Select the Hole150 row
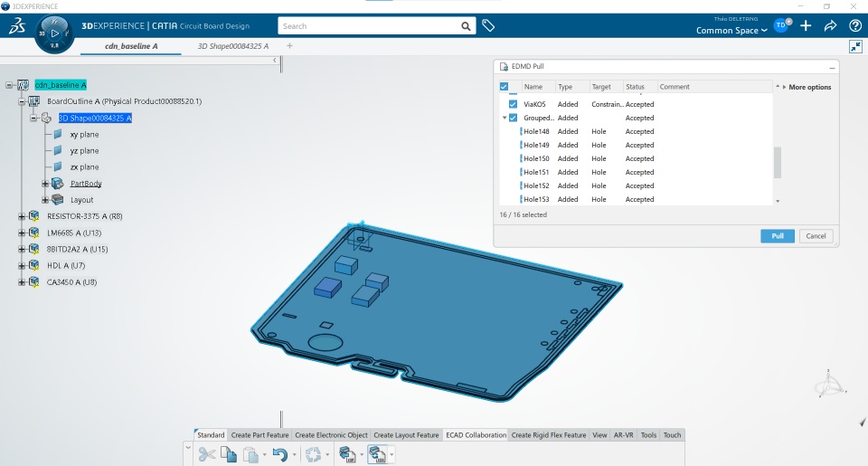868x466 pixels. point(636,158)
